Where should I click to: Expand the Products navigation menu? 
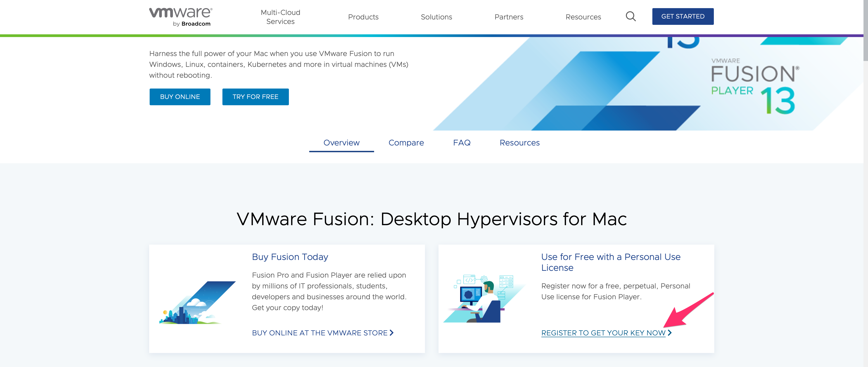(x=363, y=17)
